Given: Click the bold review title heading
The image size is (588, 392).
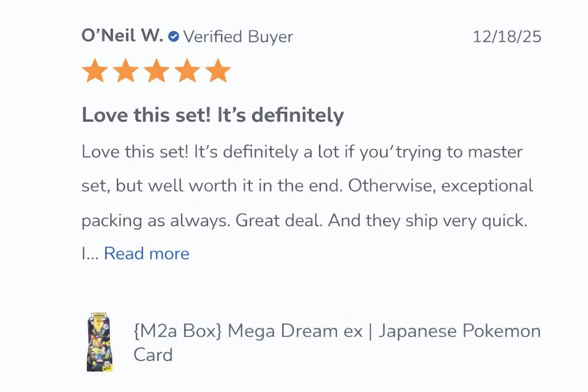Looking at the screenshot, I should coord(212,115).
